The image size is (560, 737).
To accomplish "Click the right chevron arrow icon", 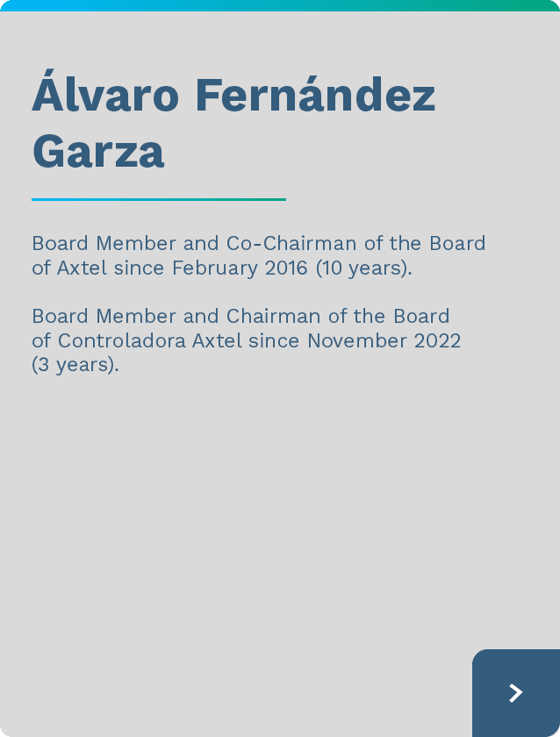I will pyautogui.click(x=516, y=693).
